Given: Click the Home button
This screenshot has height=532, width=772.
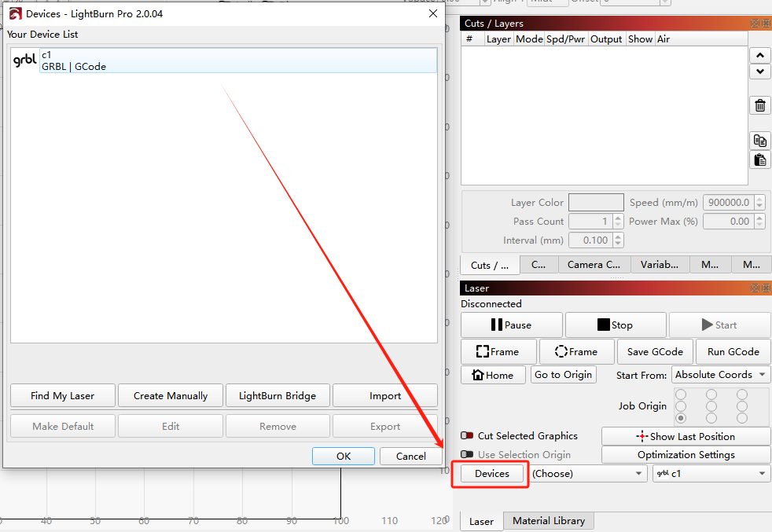Looking at the screenshot, I should click(494, 375).
